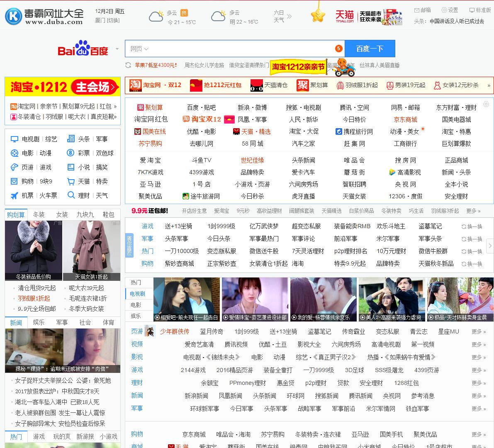
Task: Click the cart icon beside 天猫
Action: 71,181
